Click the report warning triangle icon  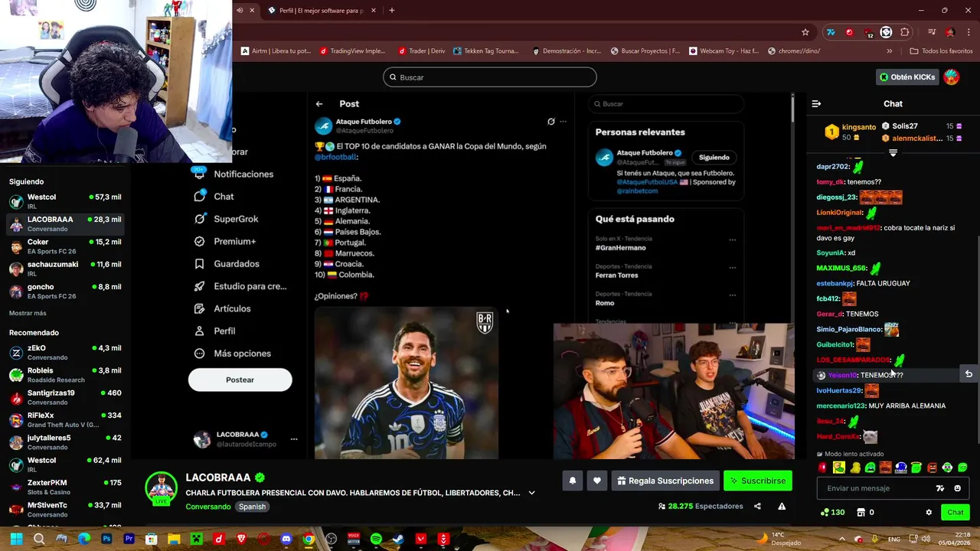pyautogui.click(x=782, y=506)
